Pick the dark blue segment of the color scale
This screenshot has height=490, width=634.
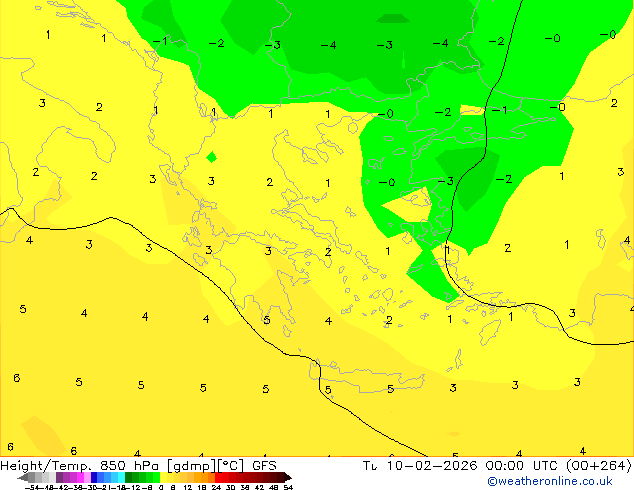[x=94, y=477]
